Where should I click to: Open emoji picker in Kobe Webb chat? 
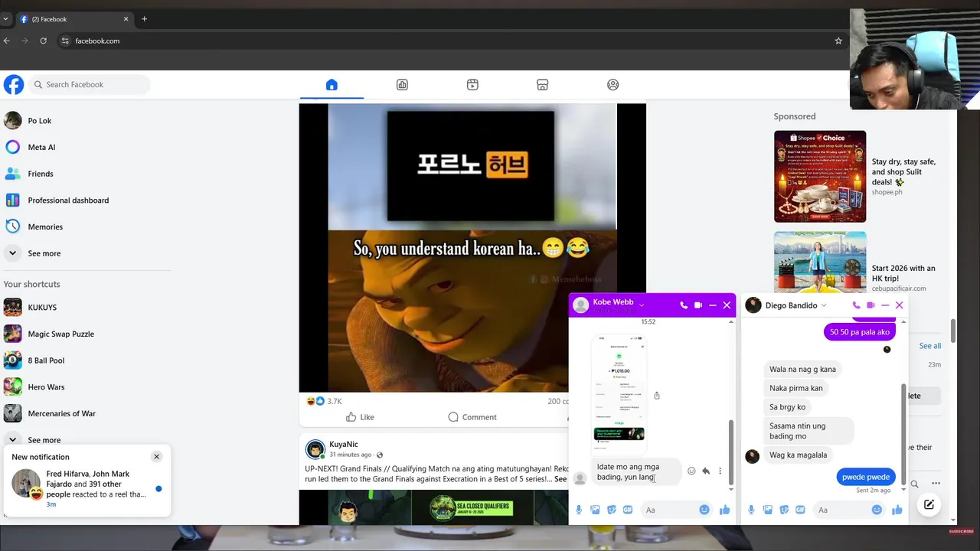point(704,510)
